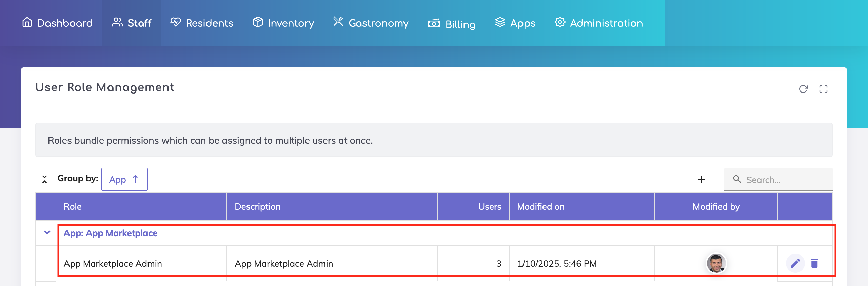Edit the App Marketplace Admin role
Viewport: 868px width, 286px height.
tap(795, 263)
